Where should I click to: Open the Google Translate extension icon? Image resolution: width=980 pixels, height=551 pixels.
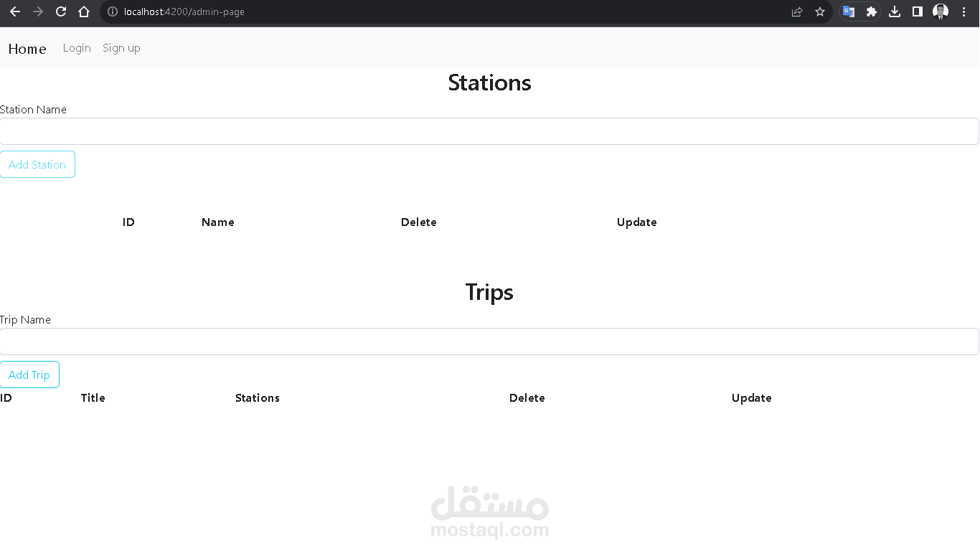coord(849,11)
